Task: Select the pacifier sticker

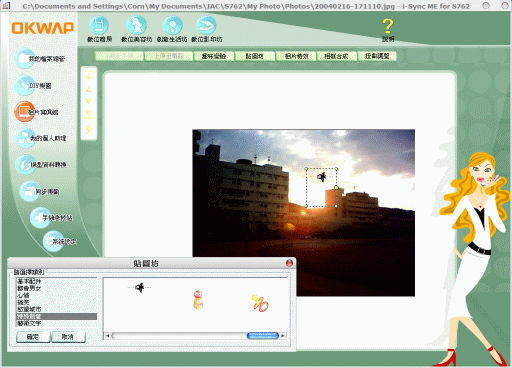Action: 260,303
